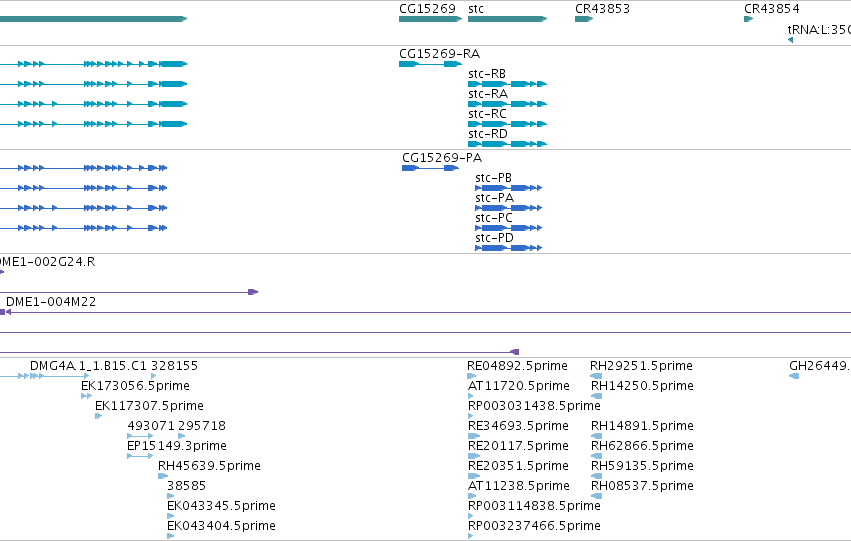Select the 38585 feature
The image size is (851, 541).
pos(170,496)
